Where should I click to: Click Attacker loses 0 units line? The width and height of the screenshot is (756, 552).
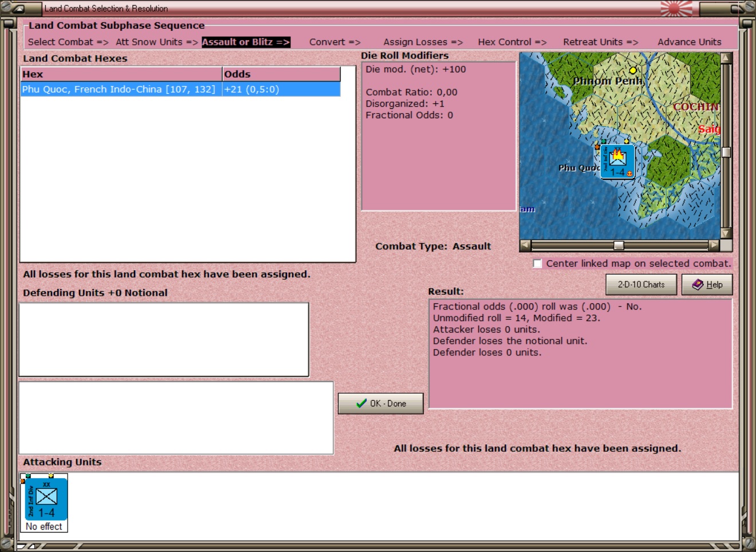[x=486, y=330]
